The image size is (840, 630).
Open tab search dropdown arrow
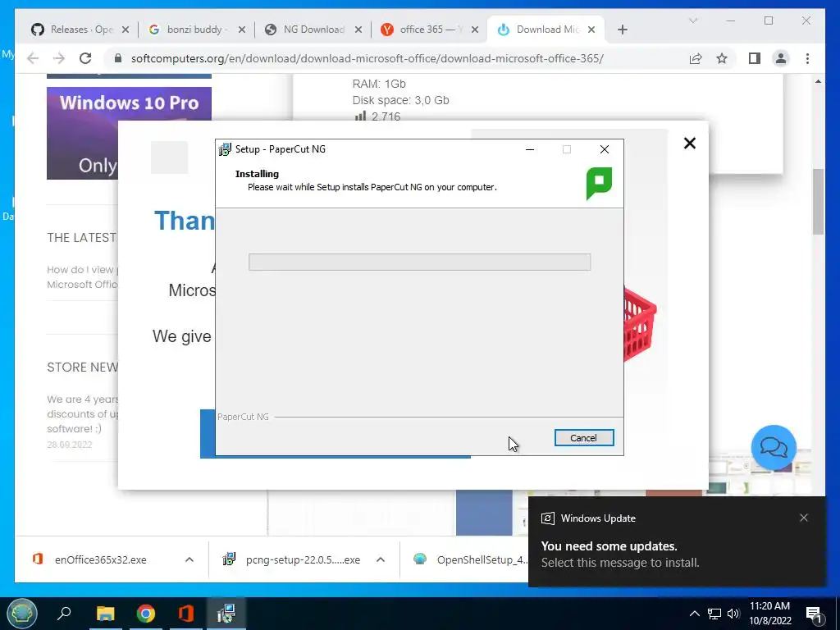pyautogui.click(x=692, y=21)
